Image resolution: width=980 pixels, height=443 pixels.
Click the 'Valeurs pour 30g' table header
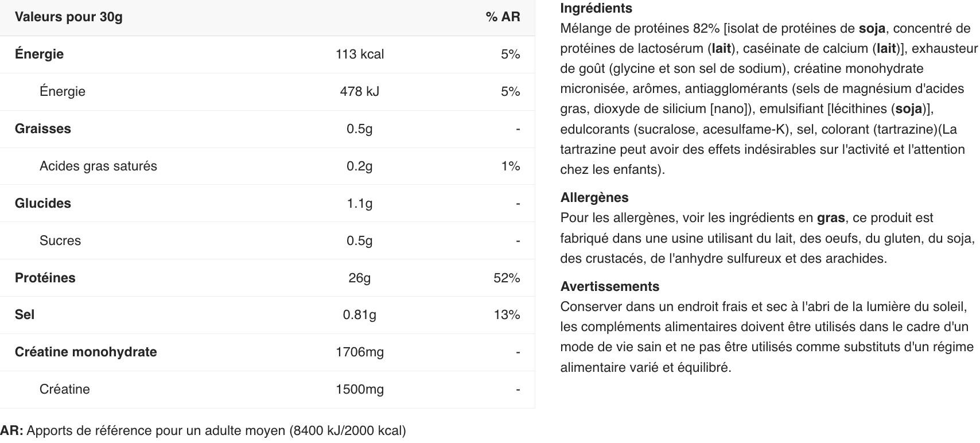68,17
